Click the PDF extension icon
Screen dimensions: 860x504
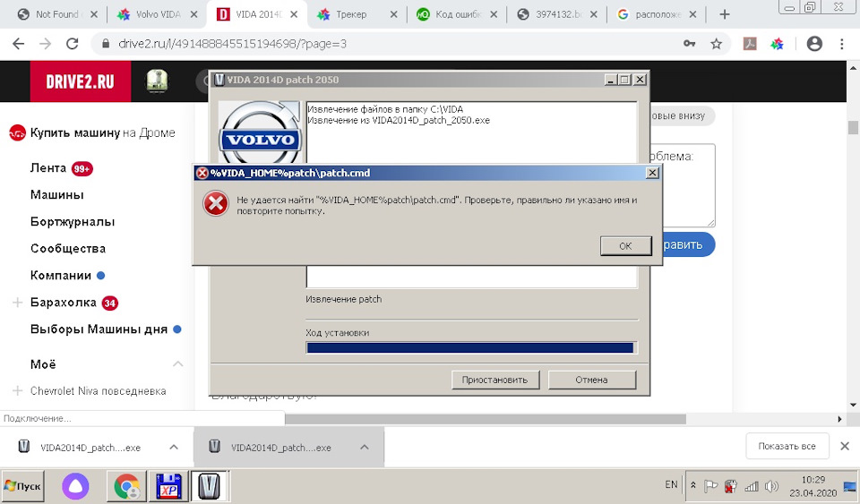click(750, 44)
